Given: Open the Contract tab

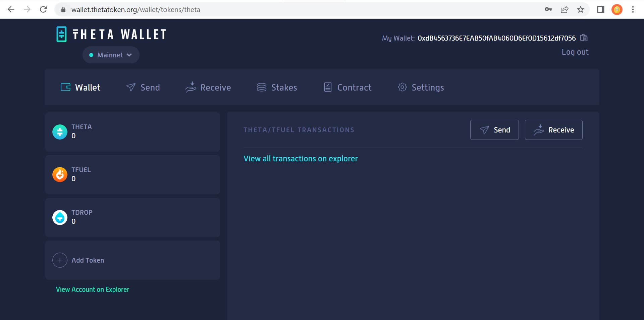Looking at the screenshot, I should click(x=348, y=88).
